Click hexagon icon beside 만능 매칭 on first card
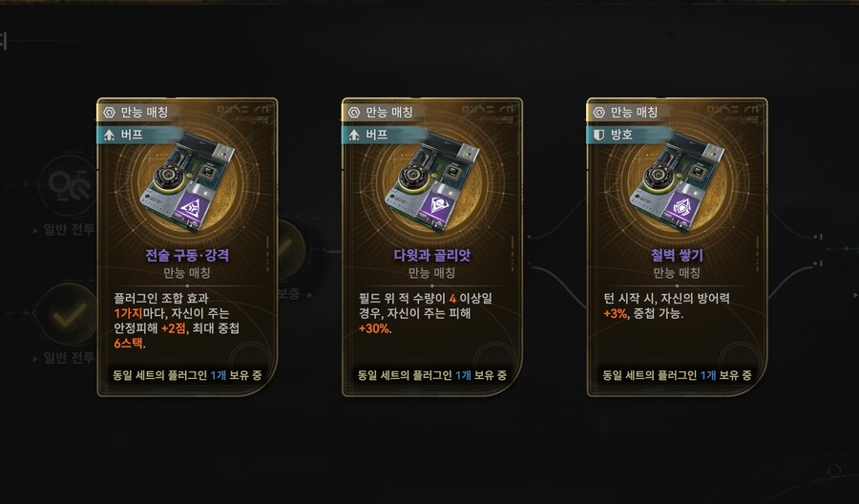859x504 pixels. point(109,113)
